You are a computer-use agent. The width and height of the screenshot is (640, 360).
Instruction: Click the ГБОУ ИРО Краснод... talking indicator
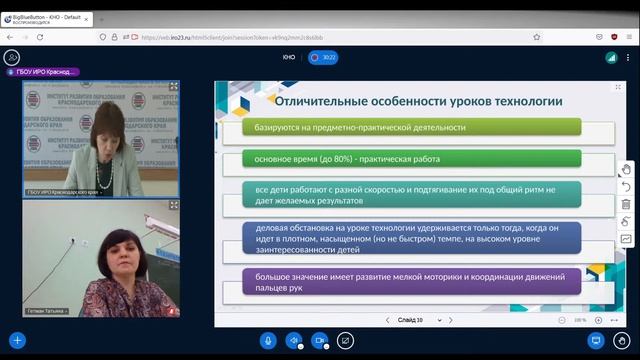click(42, 72)
